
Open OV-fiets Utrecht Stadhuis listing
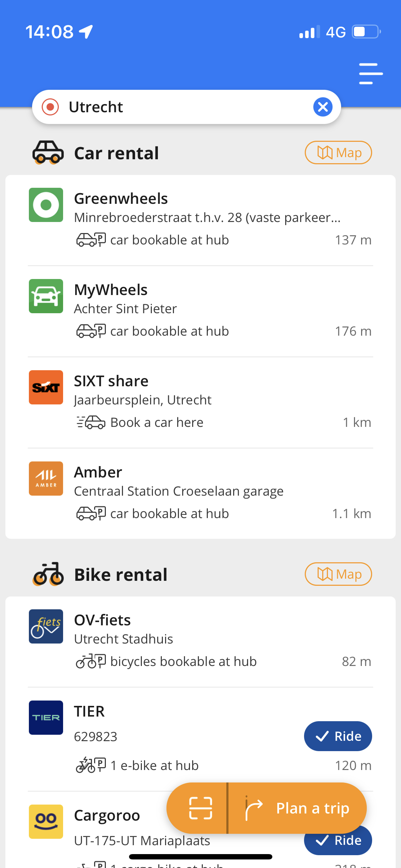pyautogui.click(x=200, y=641)
